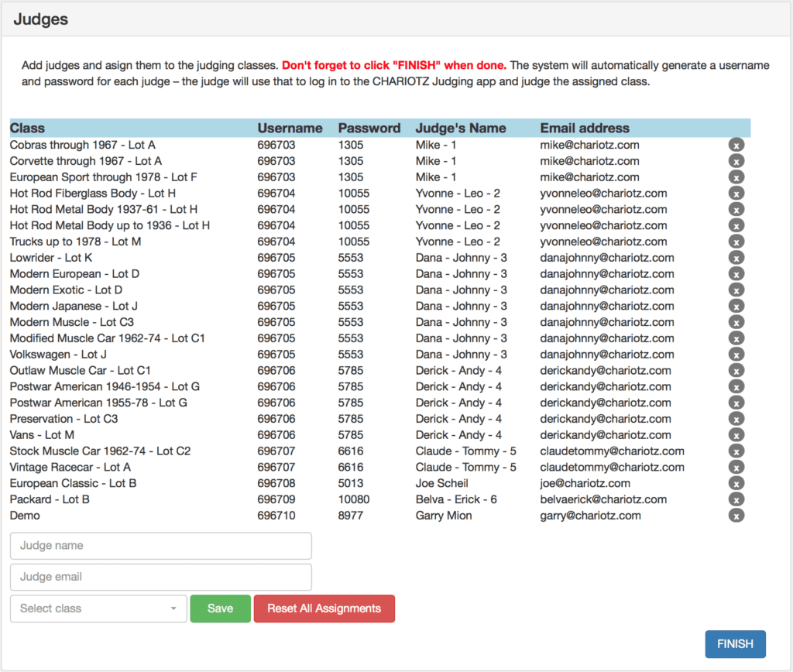
Task: Delete the European Sport through 1978 row
Action: tap(736, 177)
